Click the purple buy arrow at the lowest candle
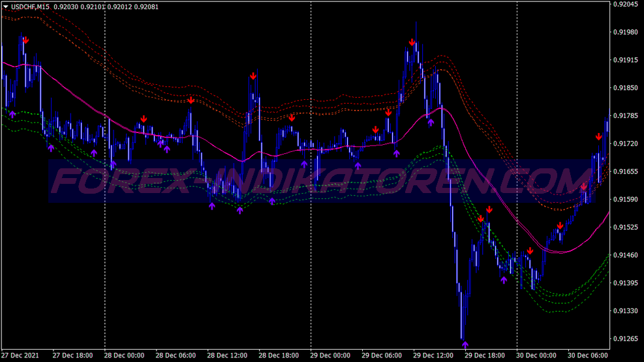The image size is (644, 362). pos(465,345)
